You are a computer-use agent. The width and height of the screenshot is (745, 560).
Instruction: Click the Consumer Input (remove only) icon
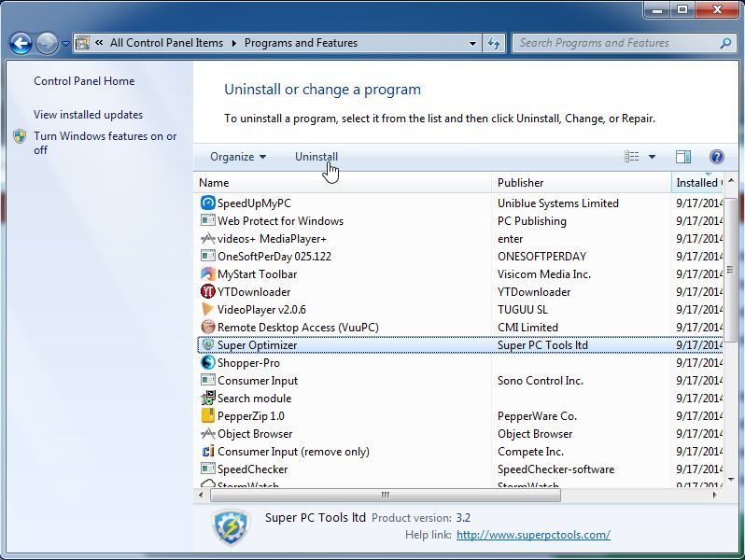[x=207, y=451]
